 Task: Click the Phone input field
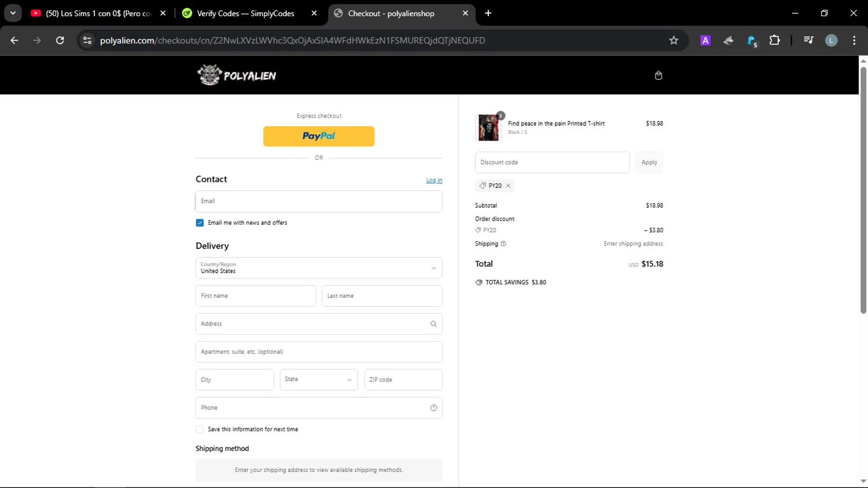pyautogui.click(x=319, y=408)
